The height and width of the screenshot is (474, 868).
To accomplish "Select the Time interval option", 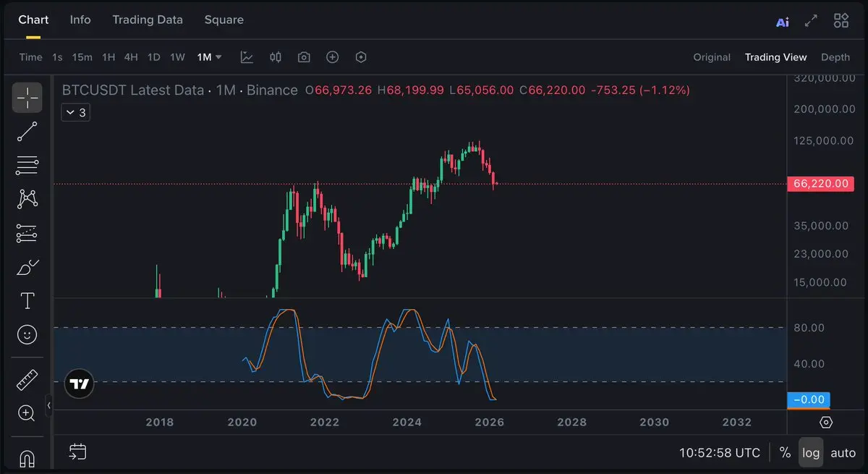I will 30,57.
